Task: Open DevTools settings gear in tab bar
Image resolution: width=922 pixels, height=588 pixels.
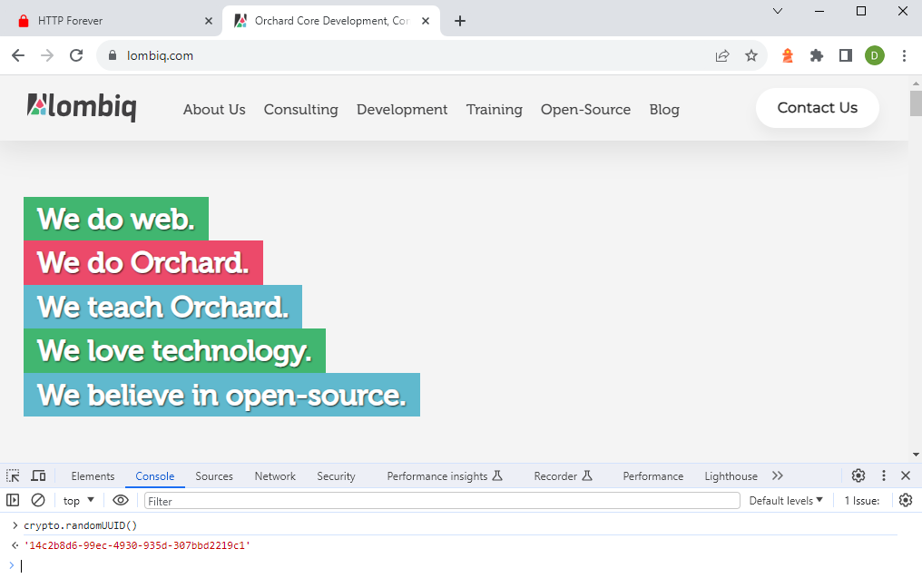Action: coord(858,475)
